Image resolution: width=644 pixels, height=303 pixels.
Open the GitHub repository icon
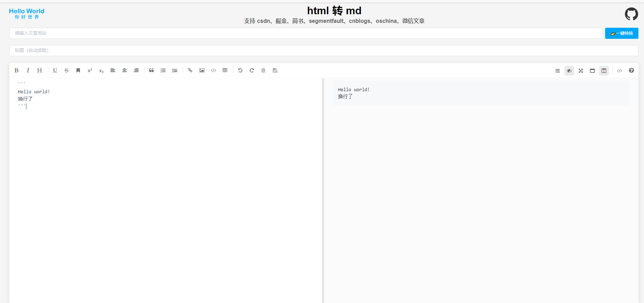coord(632,14)
